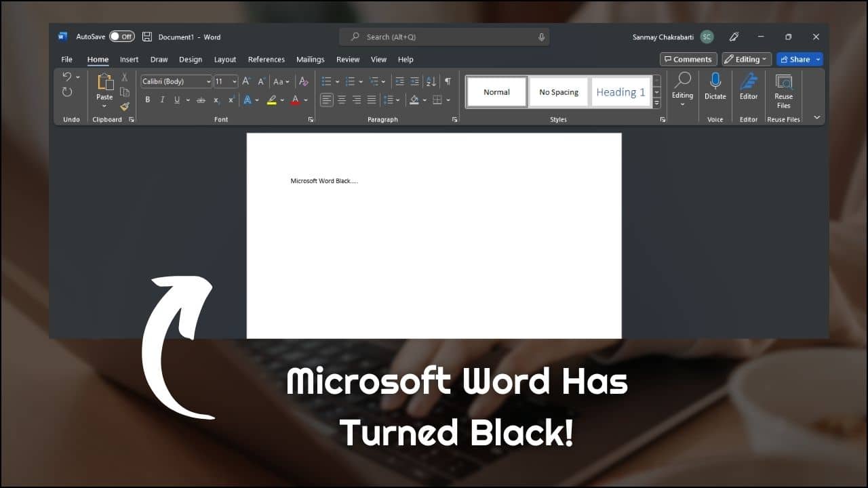
Task: Open the Font dialog launcher
Action: [x=311, y=119]
